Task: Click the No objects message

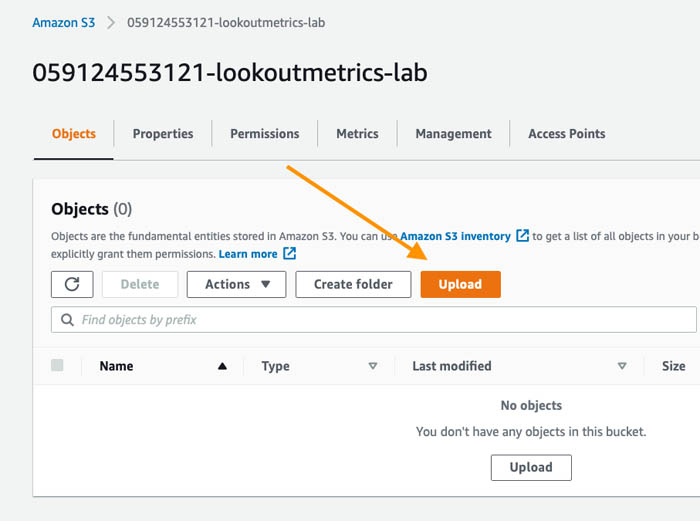Action: tap(531, 405)
